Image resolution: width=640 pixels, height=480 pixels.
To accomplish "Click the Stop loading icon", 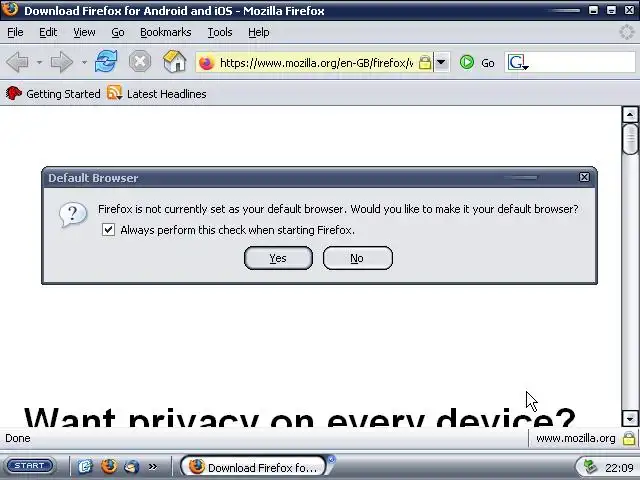I will (x=140, y=62).
